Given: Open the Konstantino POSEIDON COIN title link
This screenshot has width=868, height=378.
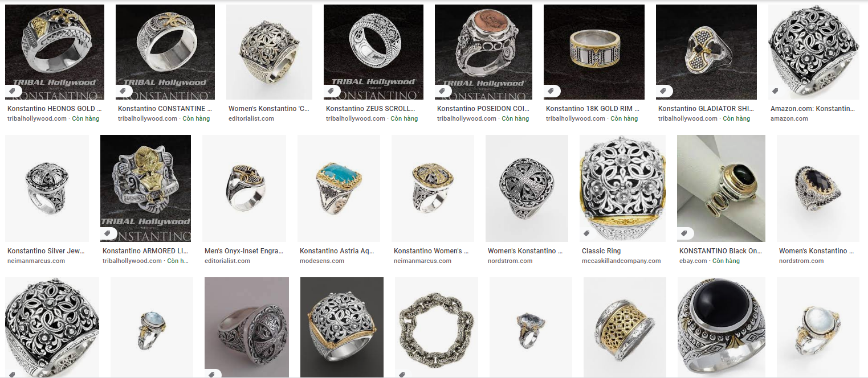Looking at the screenshot, I should [x=481, y=109].
